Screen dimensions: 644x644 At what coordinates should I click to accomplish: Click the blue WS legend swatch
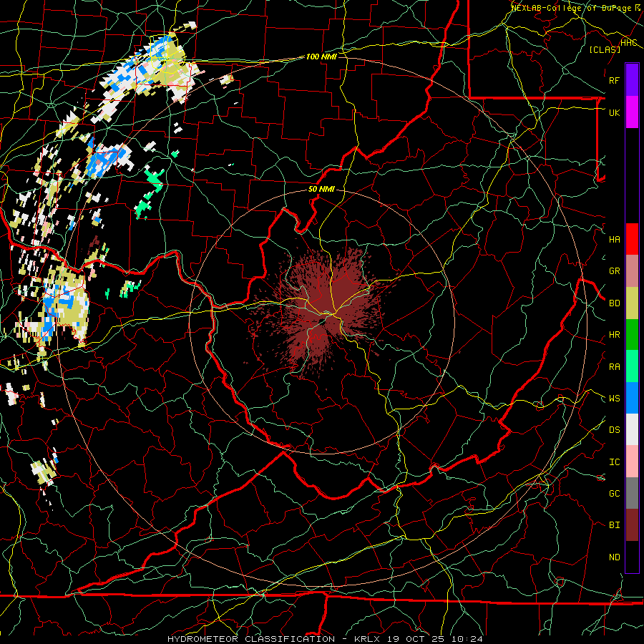[x=632, y=398]
